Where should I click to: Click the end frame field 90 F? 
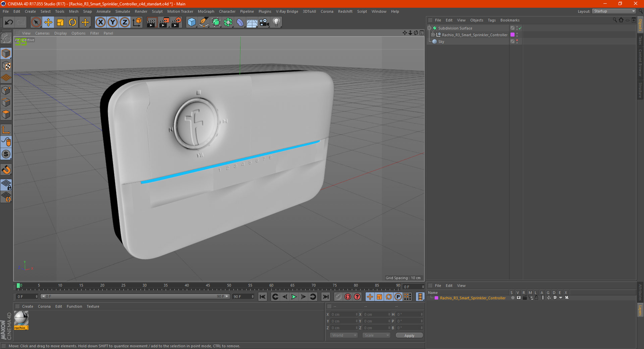point(243,297)
